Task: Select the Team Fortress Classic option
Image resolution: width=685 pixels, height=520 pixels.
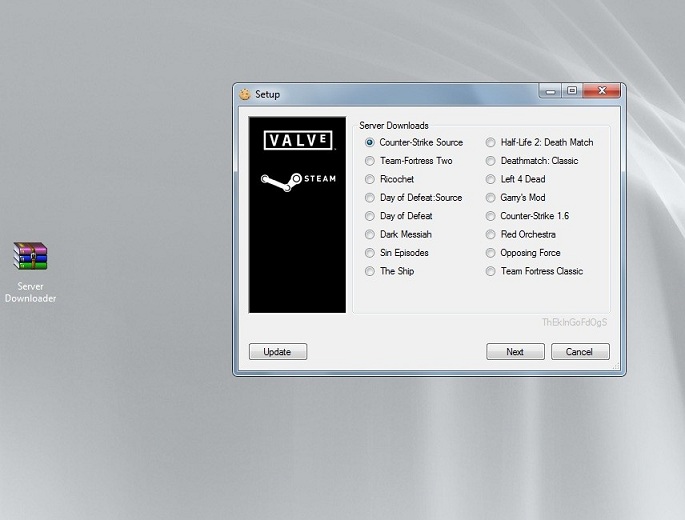Action: 491,271
